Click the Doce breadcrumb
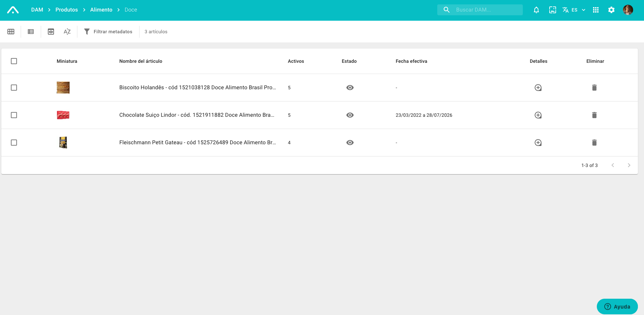The width and height of the screenshot is (644, 315). coord(131,10)
